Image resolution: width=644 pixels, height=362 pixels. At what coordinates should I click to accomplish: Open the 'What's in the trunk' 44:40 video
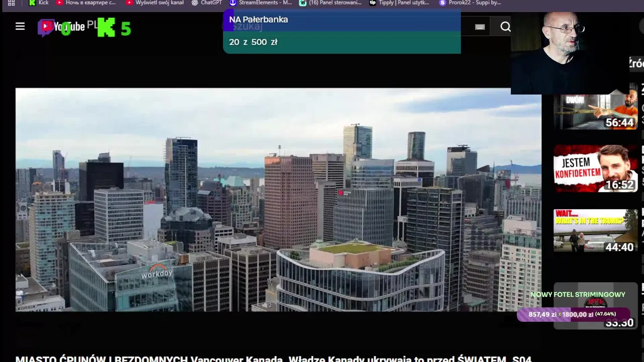tap(595, 230)
